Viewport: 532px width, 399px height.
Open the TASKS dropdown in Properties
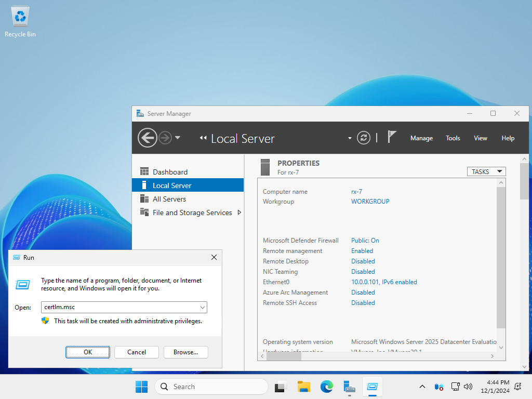486,171
